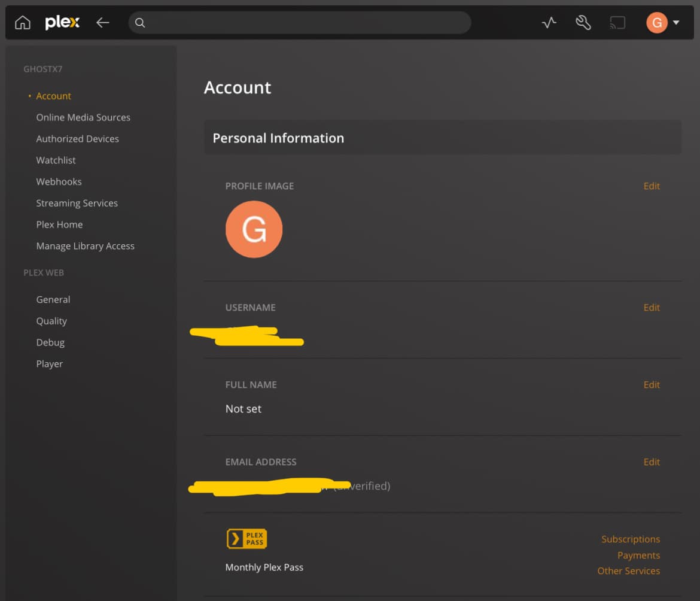Open Debug settings
This screenshot has width=700, height=601.
[50, 342]
